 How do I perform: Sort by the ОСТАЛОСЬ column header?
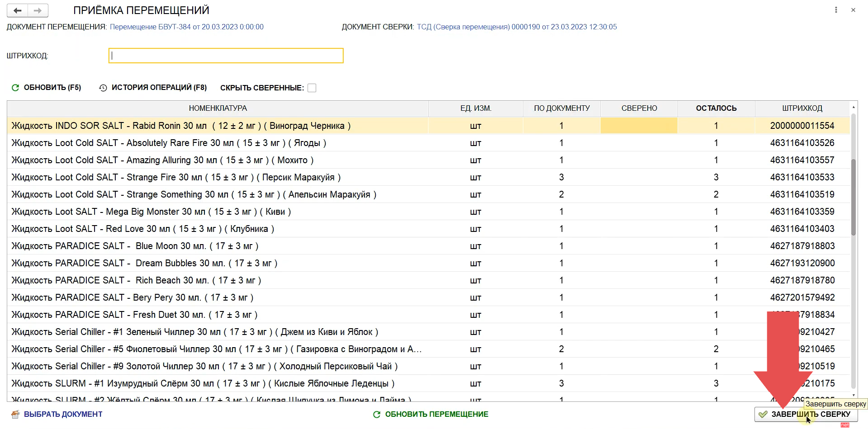coord(716,108)
